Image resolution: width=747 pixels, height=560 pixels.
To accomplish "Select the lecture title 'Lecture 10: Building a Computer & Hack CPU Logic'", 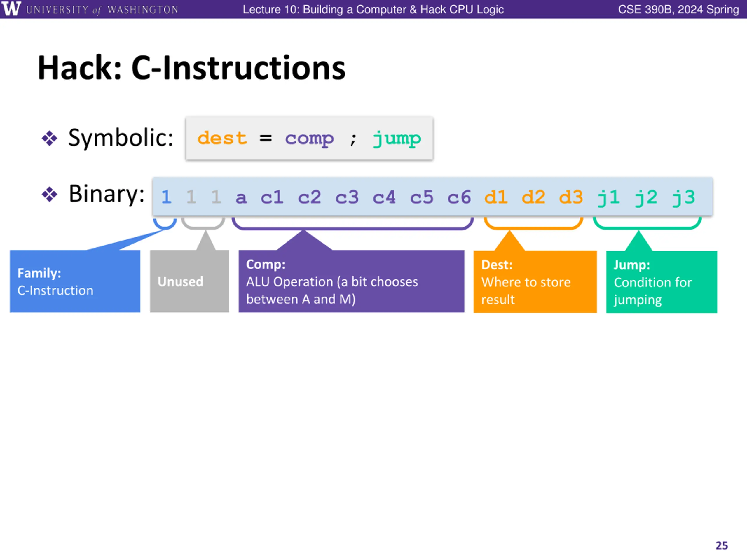I will click(373, 9).
